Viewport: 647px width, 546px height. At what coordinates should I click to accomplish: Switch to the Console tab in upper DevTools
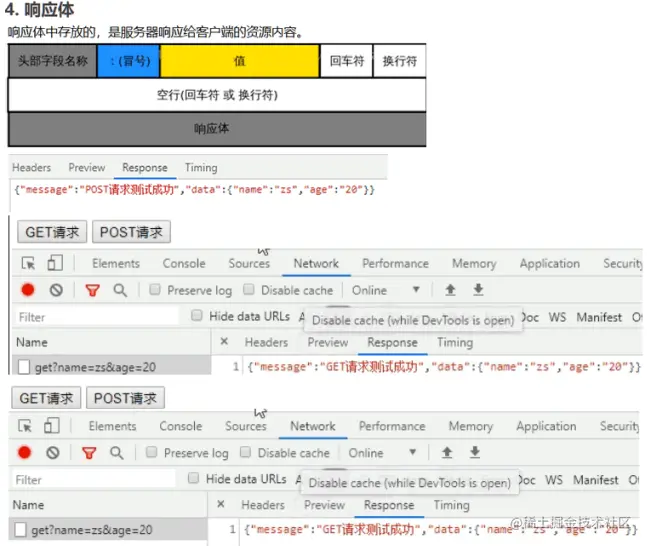184,263
